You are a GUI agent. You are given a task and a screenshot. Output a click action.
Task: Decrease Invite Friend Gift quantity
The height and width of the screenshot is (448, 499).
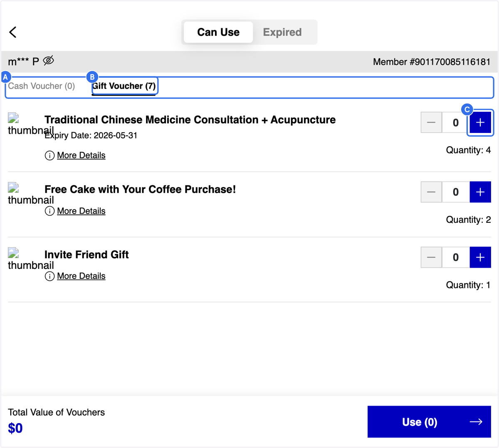coord(431,257)
